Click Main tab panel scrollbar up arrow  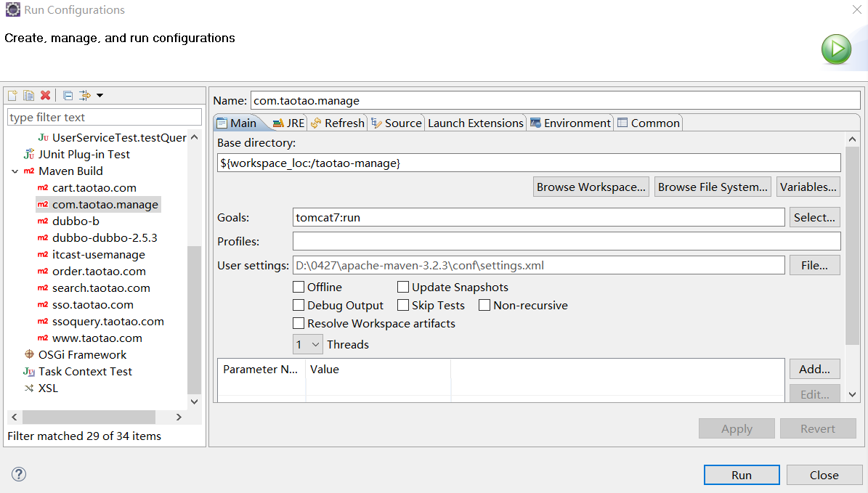coord(853,139)
